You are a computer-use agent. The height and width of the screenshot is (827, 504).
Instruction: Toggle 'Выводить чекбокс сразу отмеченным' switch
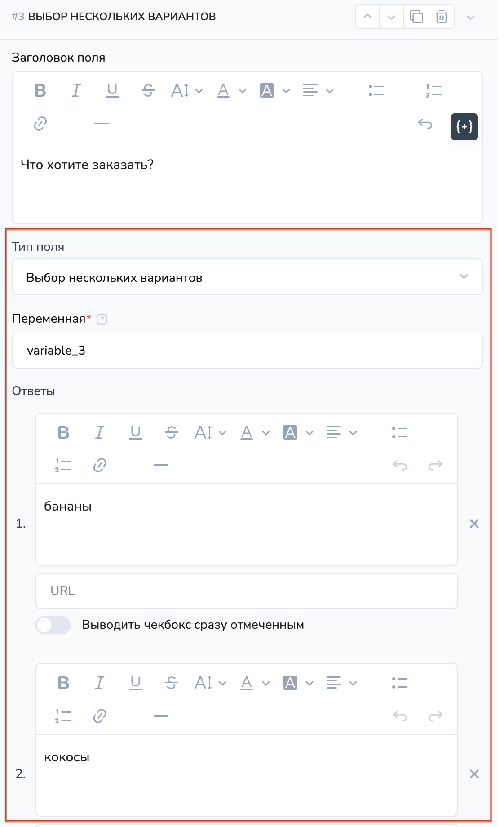pyautogui.click(x=53, y=625)
